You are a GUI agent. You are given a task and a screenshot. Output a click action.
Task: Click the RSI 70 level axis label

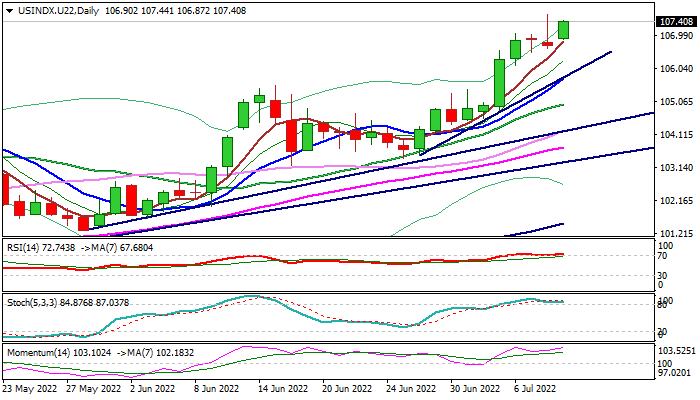pyautogui.click(x=663, y=256)
